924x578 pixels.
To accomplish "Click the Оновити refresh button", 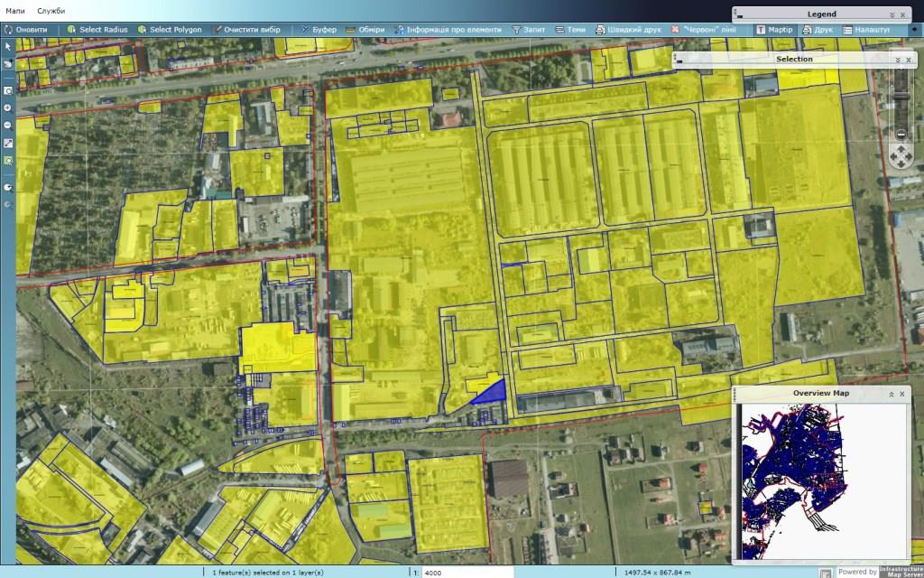I will 27,30.
